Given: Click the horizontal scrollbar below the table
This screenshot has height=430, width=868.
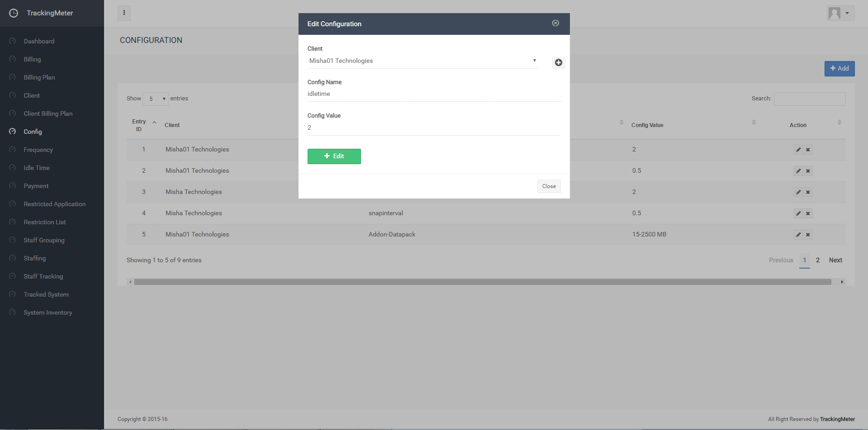Looking at the screenshot, I should pyautogui.click(x=482, y=282).
